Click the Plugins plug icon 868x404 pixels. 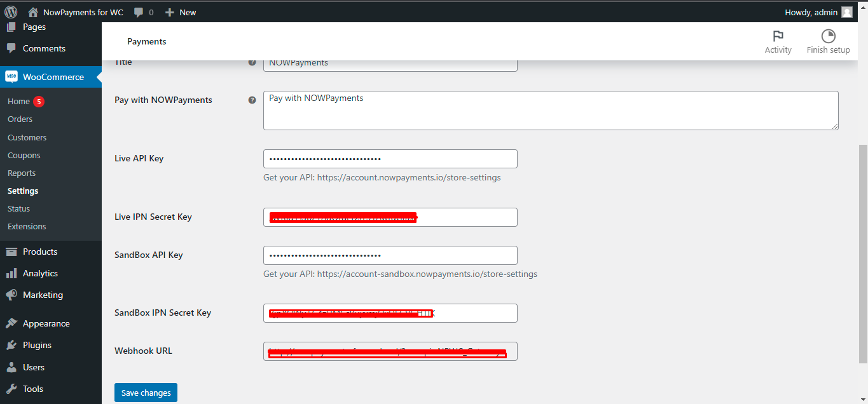(x=11, y=345)
